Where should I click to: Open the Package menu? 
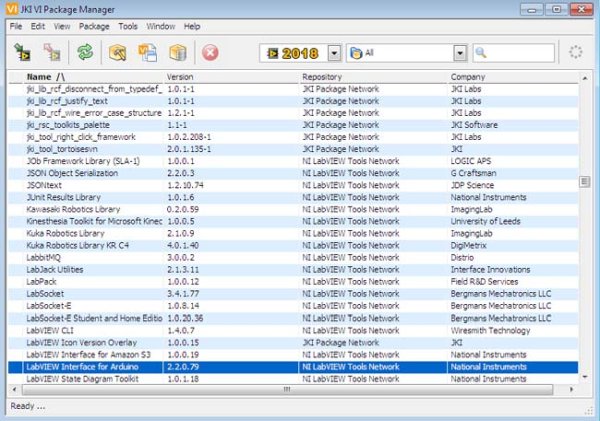pyautogui.click(x=94, y=26)
